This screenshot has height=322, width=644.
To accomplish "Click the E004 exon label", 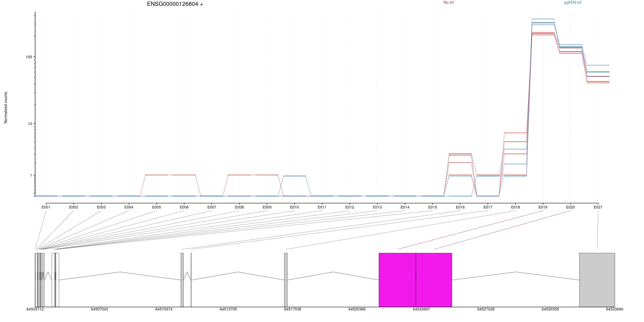I will pyautogui.click(x=129, y=207).
